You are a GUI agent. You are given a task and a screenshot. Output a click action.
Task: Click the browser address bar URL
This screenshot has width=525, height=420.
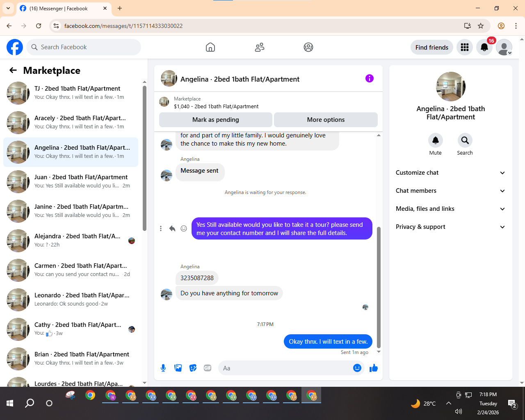123,26
